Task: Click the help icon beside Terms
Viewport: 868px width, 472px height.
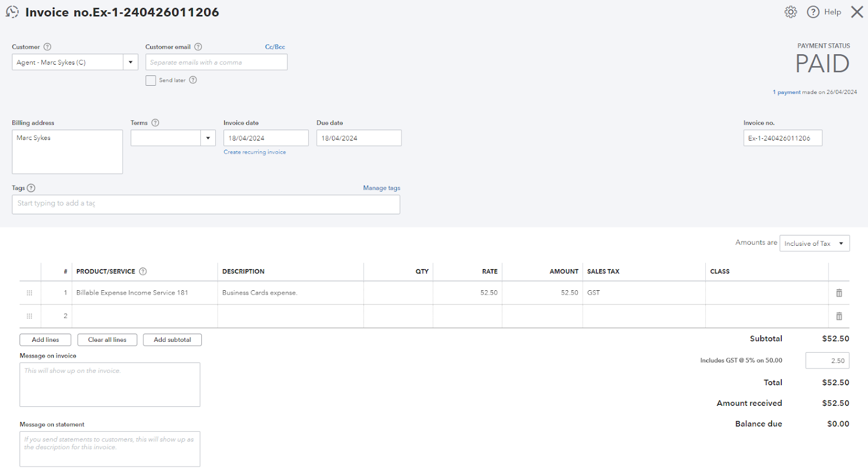Action: click(x=155, y=123)
